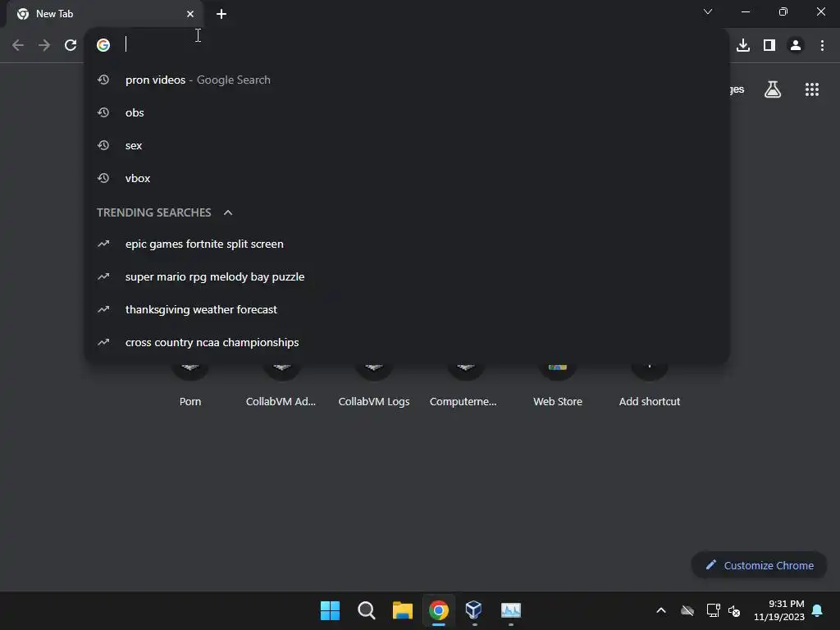Open the Search Labs flask icon
Image resolution: width=840 pixels, height=630 pixels.
point(773,89)
